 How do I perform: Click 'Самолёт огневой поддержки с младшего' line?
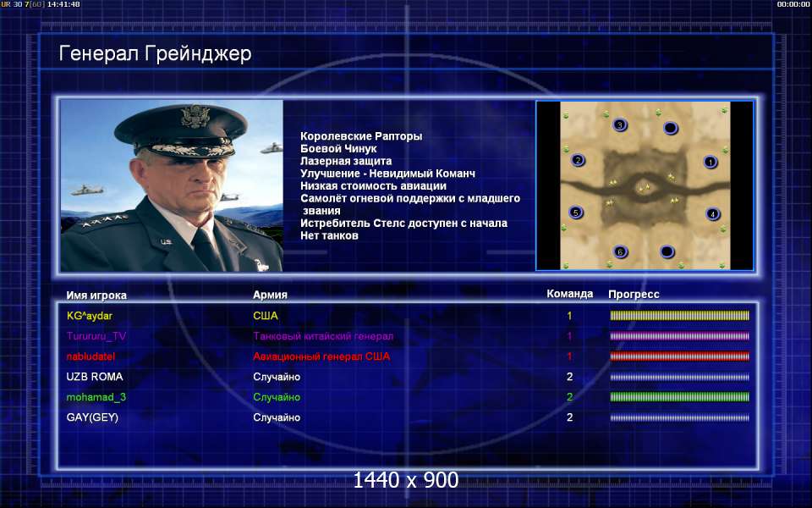(410, 198)
